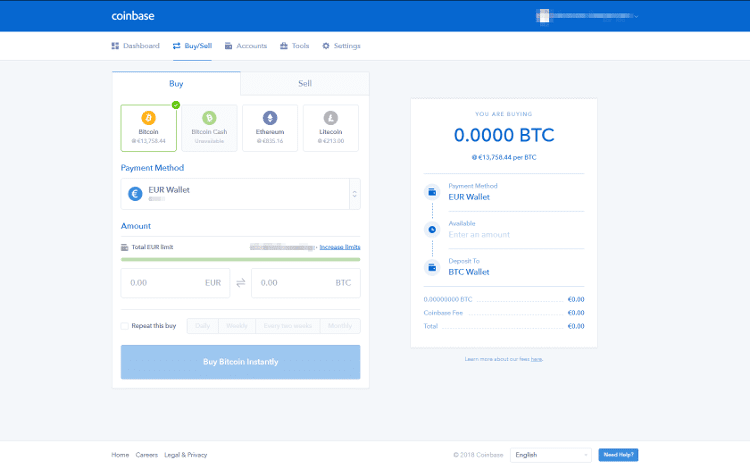
Task: Open the EUR Wallet payment method dropdown
Action: [x=241, y=194]
